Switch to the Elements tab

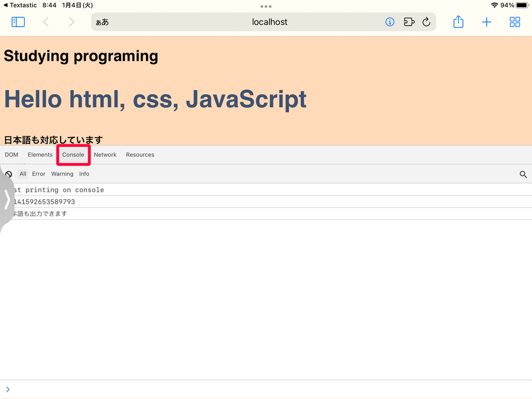[x=40, y=155]
